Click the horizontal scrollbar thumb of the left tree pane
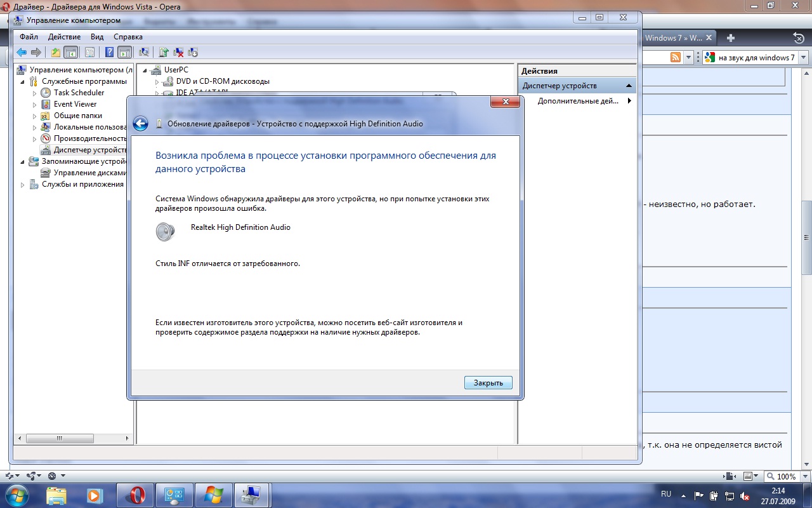The height and width of the screenshot is (508, 812). [59, 439]
